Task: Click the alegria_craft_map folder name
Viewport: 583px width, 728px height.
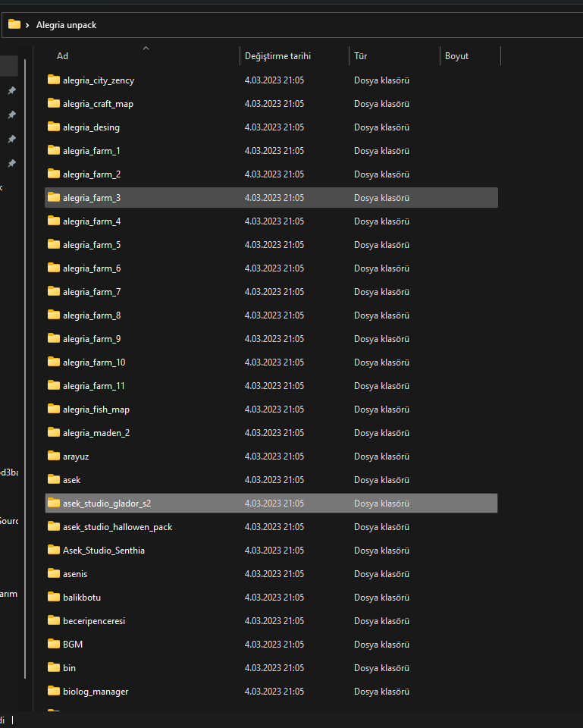Action: click(98, 104)
